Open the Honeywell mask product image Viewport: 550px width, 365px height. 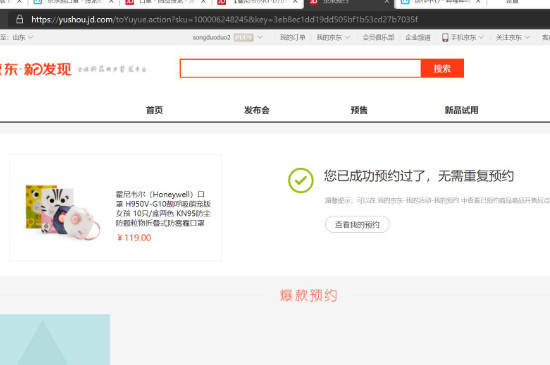(63, 212)
